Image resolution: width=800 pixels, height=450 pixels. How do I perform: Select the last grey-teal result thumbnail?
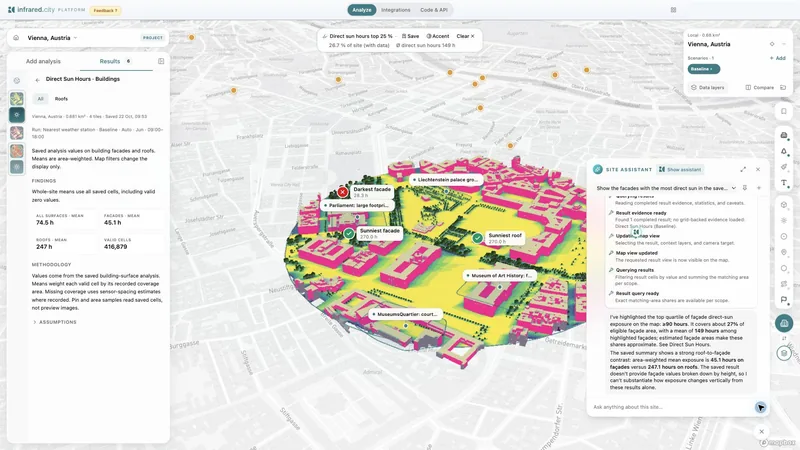tap(17, 167)
